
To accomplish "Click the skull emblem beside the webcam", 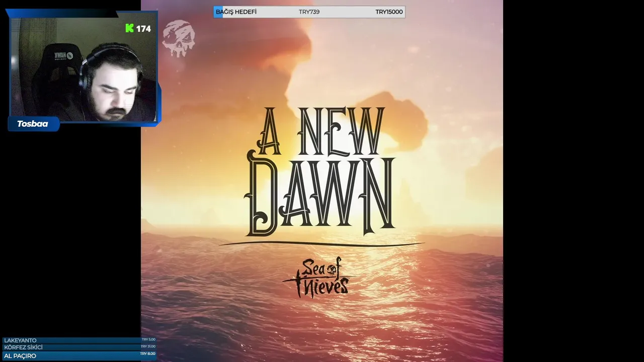I will coord(179,38).
